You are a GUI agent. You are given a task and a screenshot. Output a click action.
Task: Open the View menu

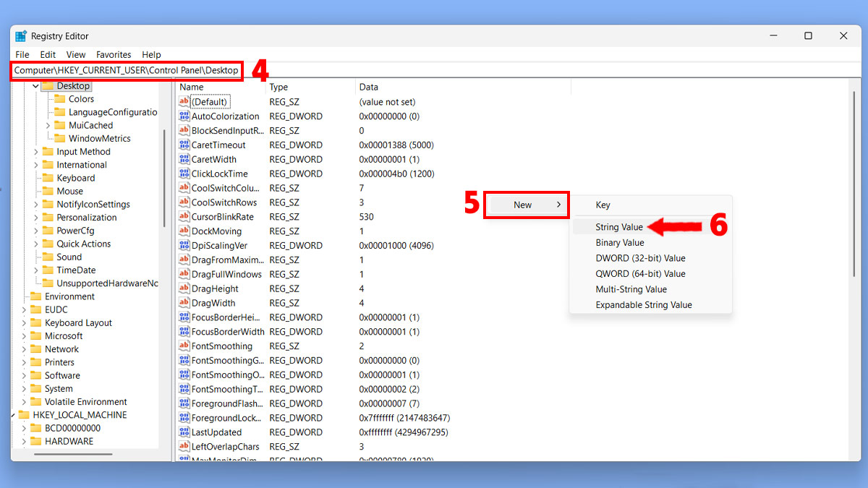click(76, 55)
